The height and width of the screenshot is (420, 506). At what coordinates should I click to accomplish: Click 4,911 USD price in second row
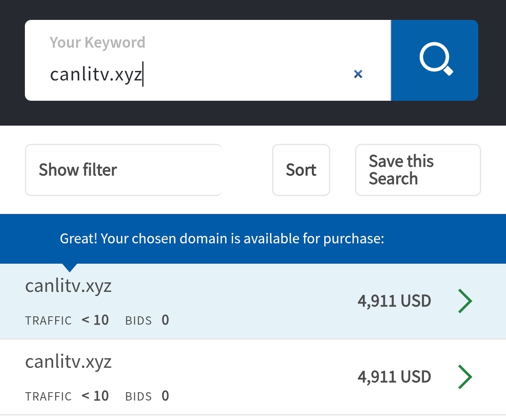click(x=394, y=377)
